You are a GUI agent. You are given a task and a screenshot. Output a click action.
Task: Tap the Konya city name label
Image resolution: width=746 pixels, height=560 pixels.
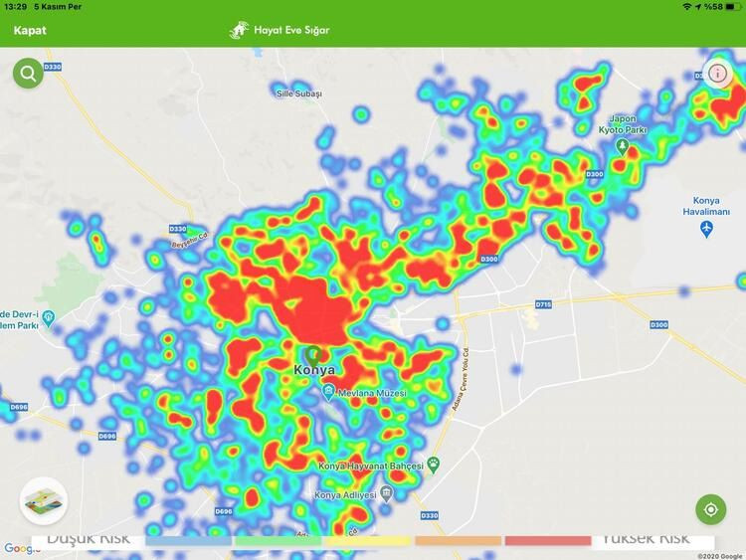(x=314, y=370)
